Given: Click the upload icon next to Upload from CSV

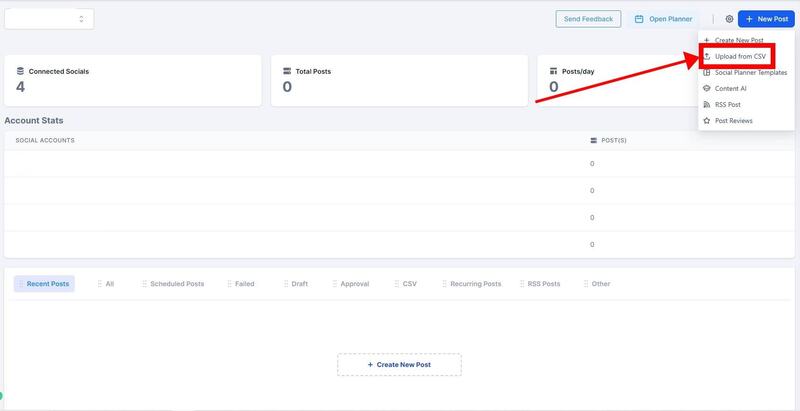Looking at the screenshot, I should point(707,56).
